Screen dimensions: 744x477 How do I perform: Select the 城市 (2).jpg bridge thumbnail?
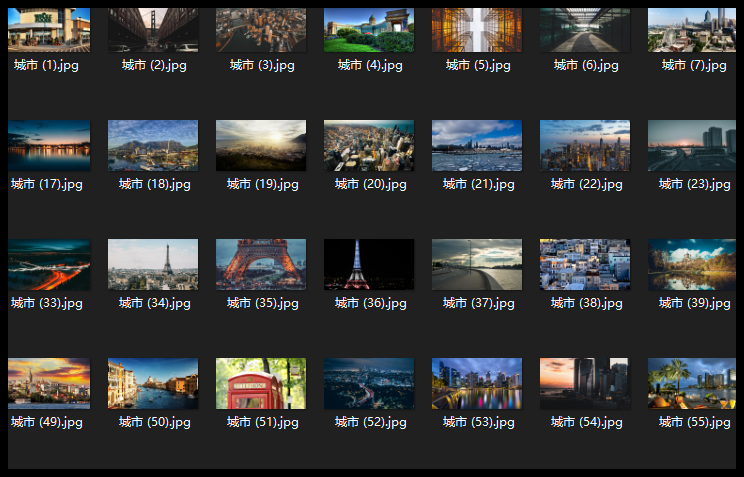pos(153,30)
